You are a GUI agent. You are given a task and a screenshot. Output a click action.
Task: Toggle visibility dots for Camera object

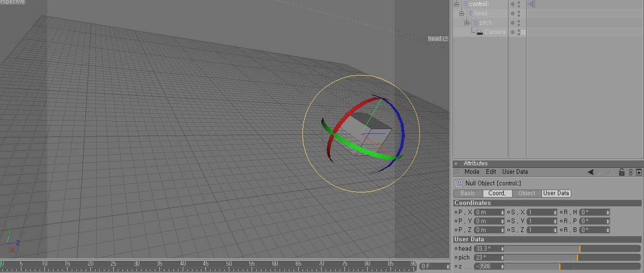(519, 32)
